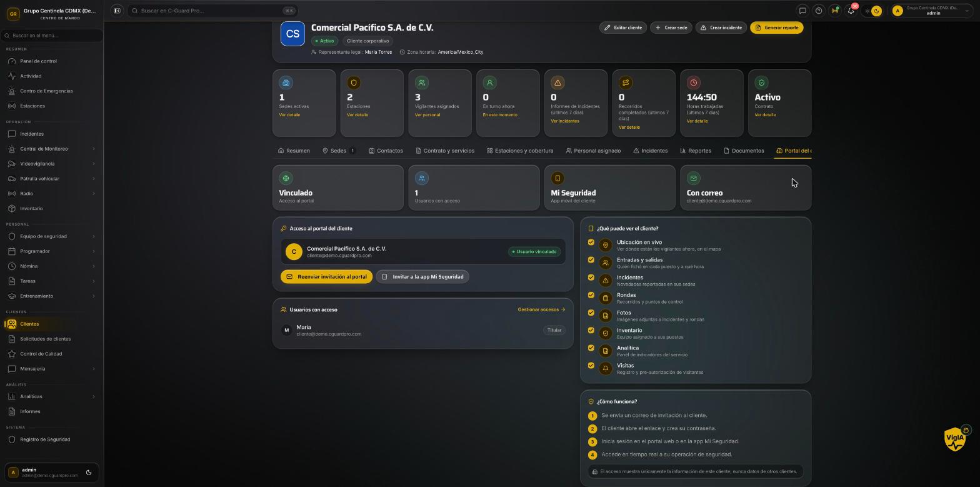Open Centro de Emergencias from sidebar

50,91
